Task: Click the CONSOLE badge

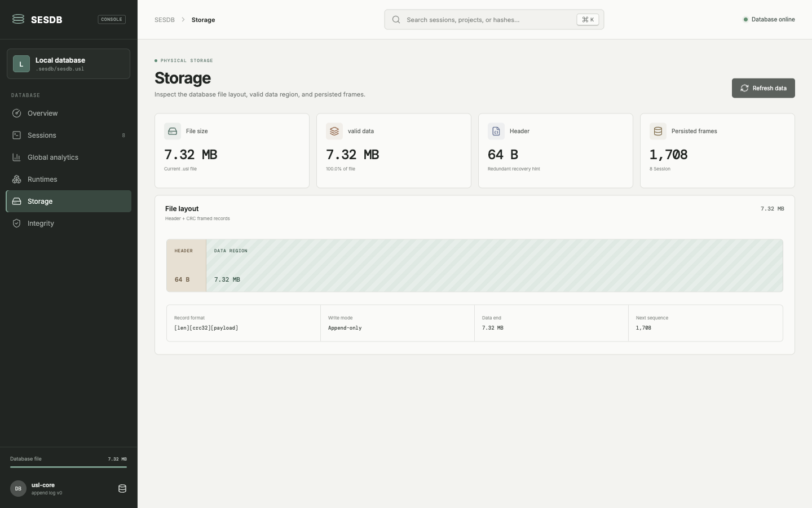Action: point(112,19)
